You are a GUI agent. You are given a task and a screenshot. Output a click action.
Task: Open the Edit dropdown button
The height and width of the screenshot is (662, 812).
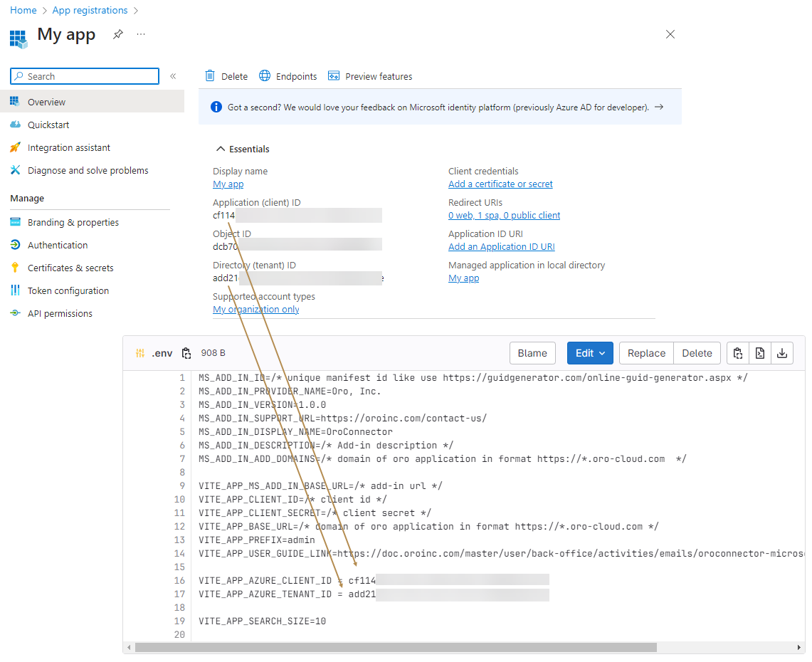click(x=590, y=353)
